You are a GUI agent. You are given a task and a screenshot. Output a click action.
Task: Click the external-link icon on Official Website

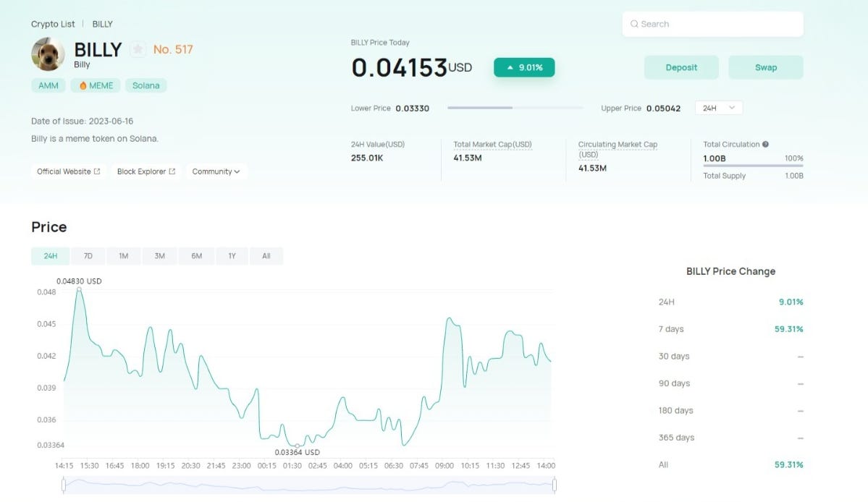[x=98, y=171]
